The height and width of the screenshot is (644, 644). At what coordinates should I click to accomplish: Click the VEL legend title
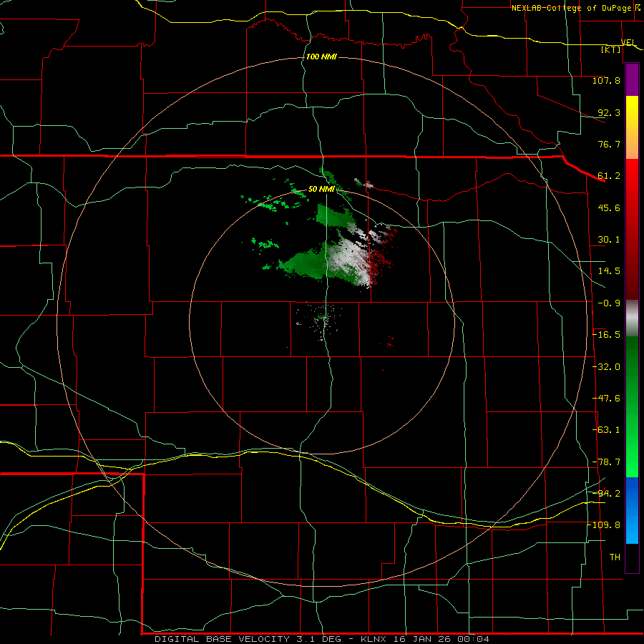[x=628, y=42]
